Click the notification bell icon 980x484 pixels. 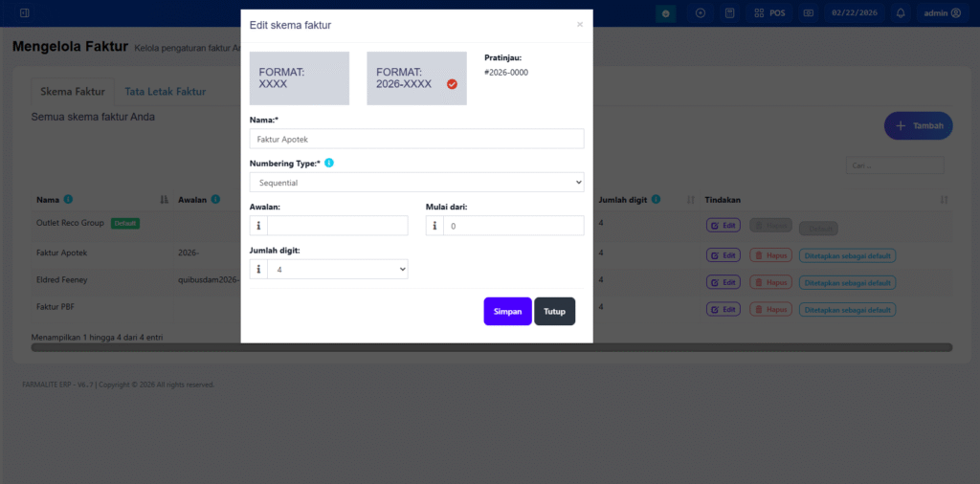coord(901,13)
